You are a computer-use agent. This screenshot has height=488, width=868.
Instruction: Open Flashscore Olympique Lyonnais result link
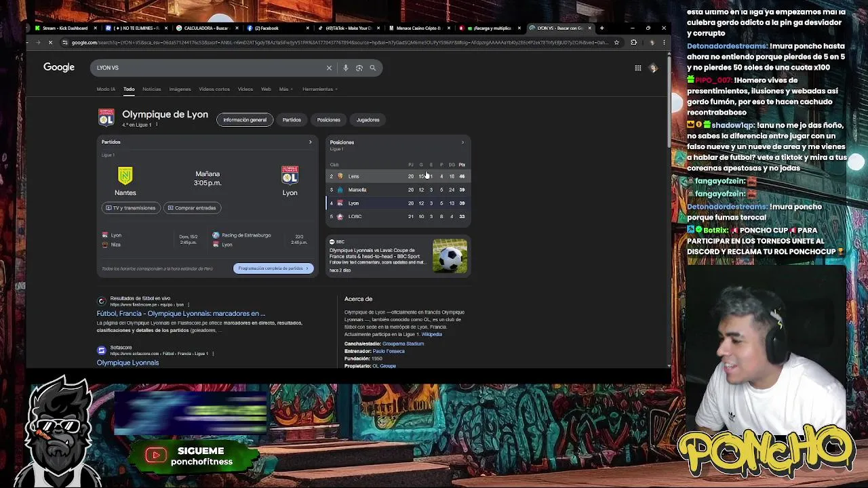point(180,314)
